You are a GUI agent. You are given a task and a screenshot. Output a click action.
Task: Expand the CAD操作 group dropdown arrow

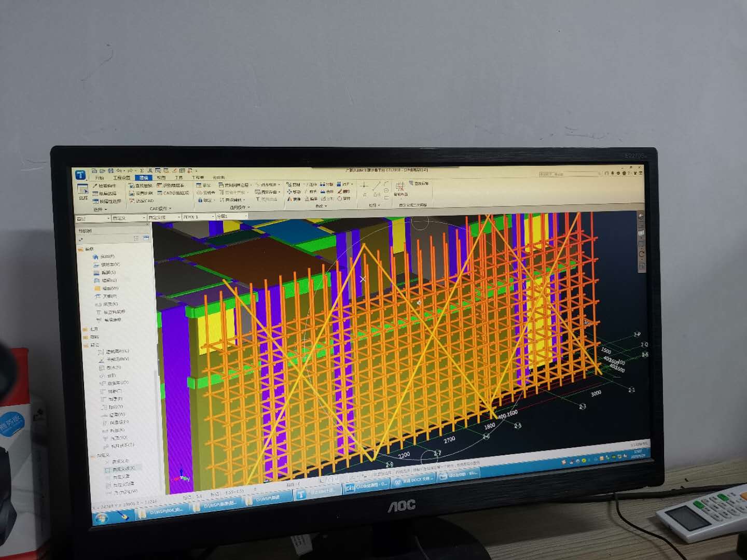tap(170, 208)
